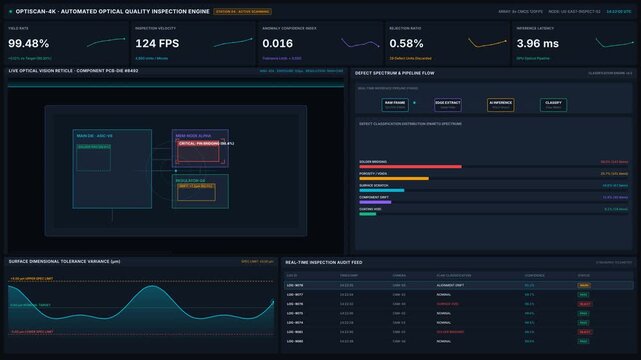Click the Surface Dimensional Tolerance Variance title

tap(64, 262)
